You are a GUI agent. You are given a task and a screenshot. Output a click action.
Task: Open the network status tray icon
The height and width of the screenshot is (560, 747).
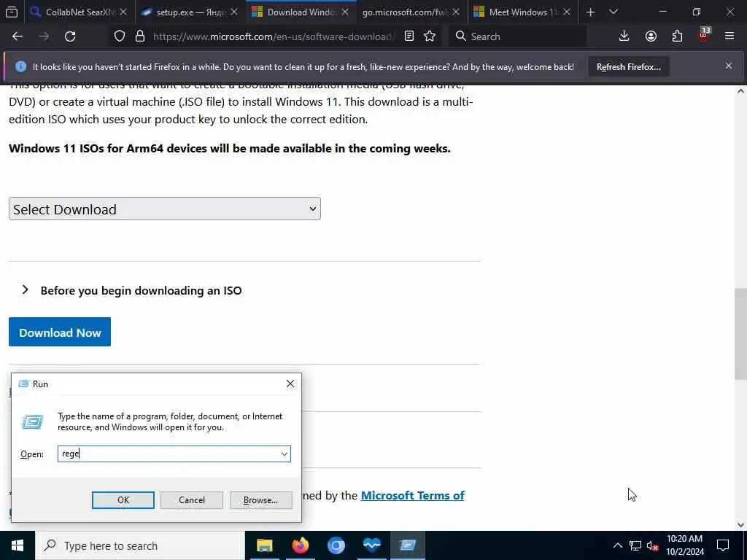click(635, 545)
